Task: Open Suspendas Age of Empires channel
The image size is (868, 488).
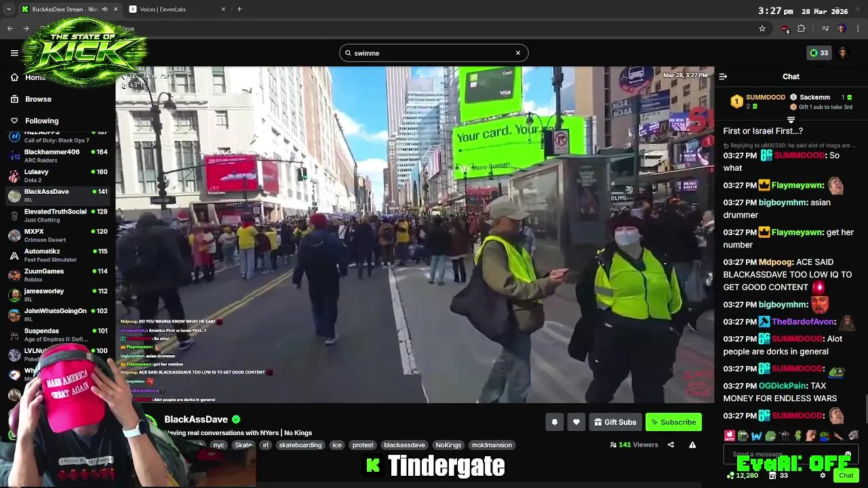Action: pyautogui.click(x=58, y=335)
